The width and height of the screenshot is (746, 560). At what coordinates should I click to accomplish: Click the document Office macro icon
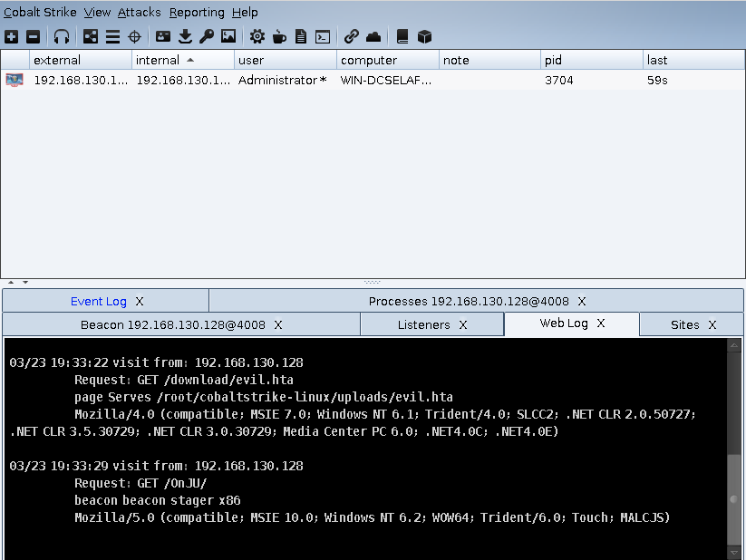pos(301,36)
